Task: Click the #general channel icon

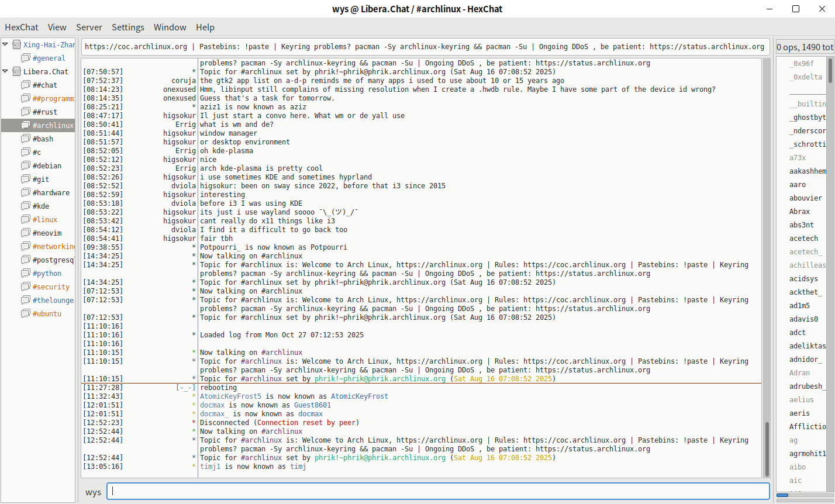Action: pos(25,58)
